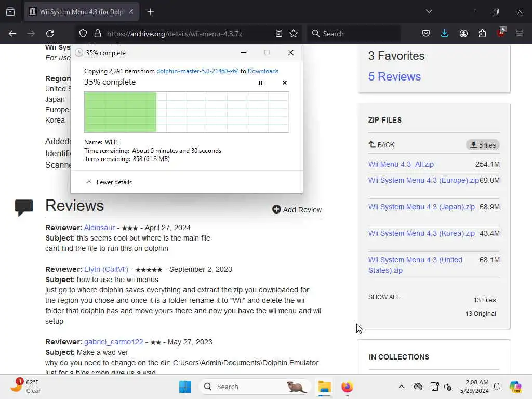Open the clock showing 2:08 AM
The width and height of the screenshot is (532, 399).
click(x=474, y=387)
